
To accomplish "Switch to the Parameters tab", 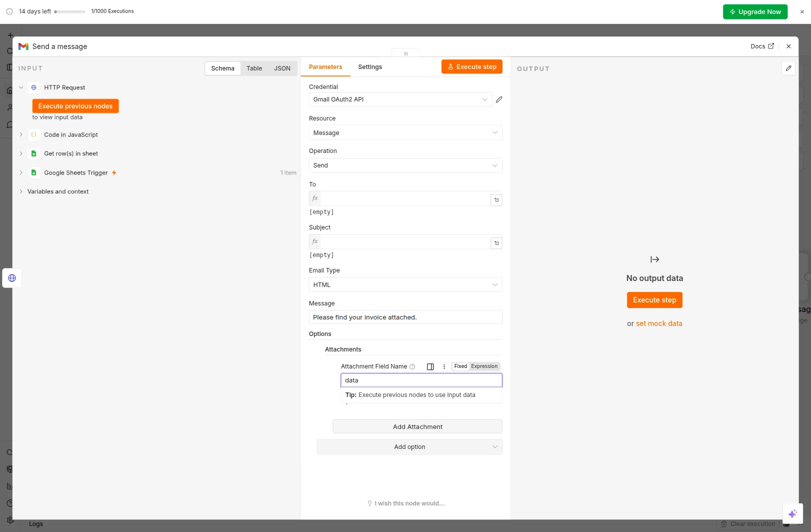I will [325, 67].
